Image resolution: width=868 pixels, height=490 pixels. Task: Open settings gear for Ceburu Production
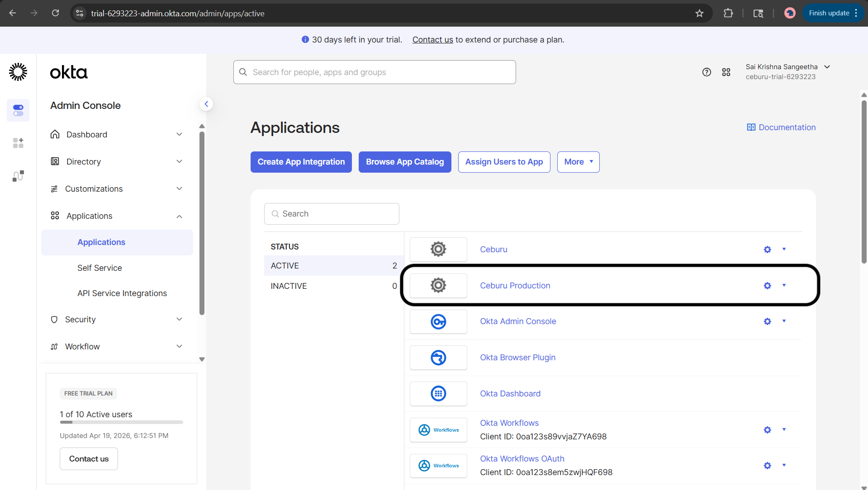(x=767, y=286)
